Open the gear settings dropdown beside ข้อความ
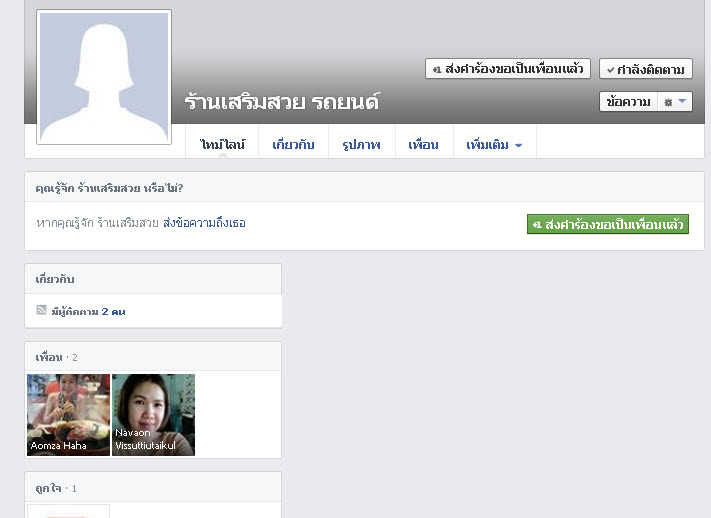 [675, 102]
